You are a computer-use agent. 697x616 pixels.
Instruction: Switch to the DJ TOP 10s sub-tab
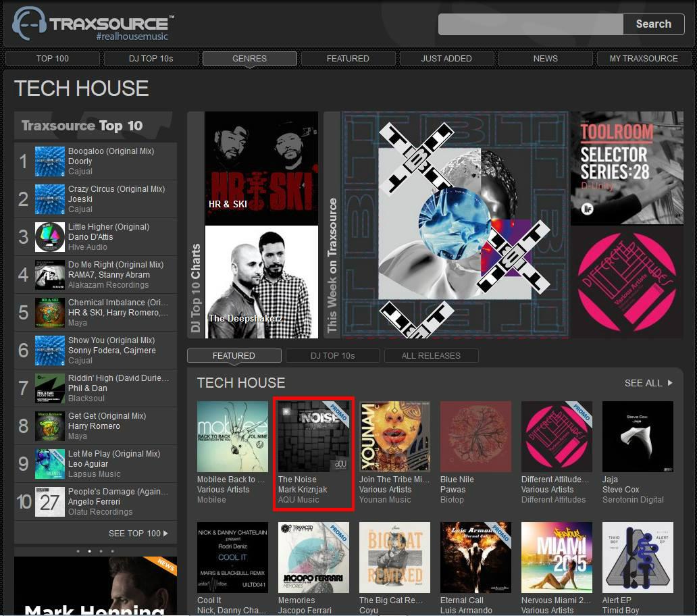332,355
